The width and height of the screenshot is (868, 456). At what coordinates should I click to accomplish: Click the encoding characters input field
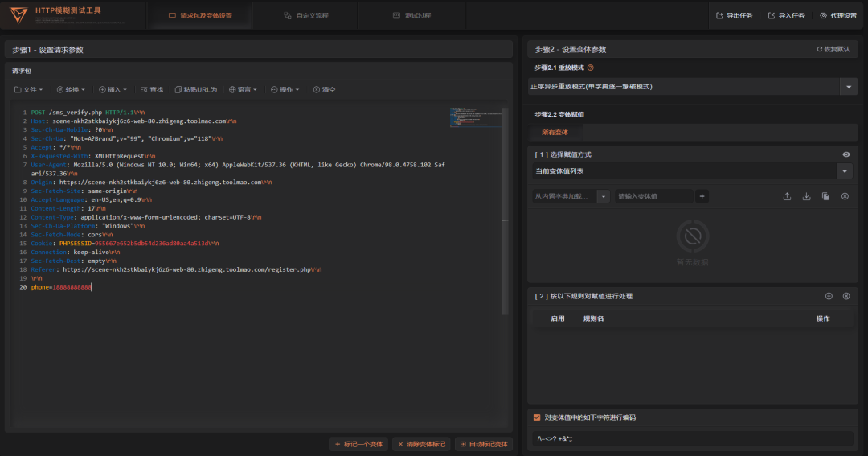click(692, 438)
